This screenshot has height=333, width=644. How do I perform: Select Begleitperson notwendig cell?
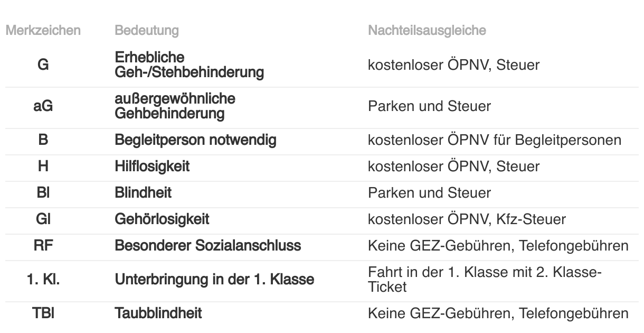pyautogui.click(x=196, y=141)
